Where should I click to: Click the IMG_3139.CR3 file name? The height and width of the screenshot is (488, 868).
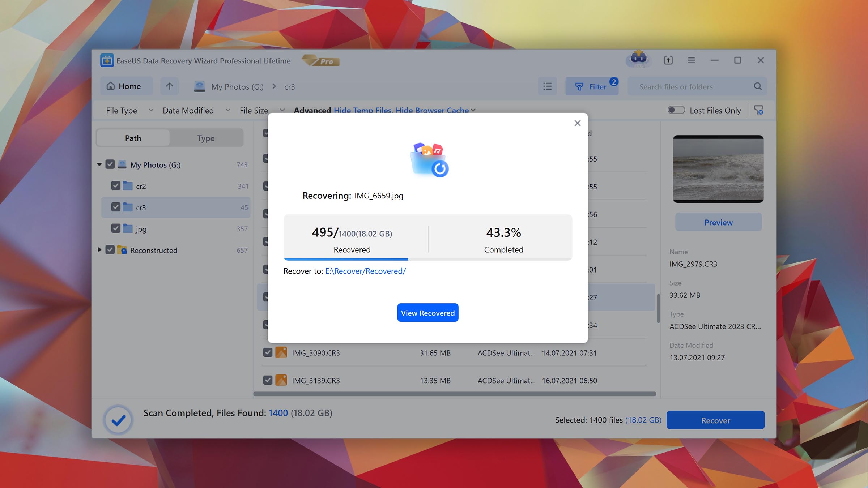(x=316, y=381)
